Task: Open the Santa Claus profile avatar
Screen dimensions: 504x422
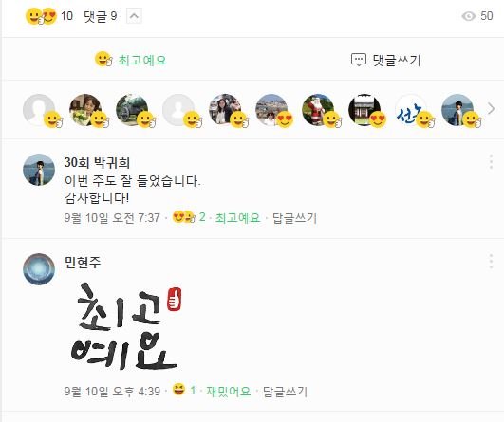Action: click(x=318, y=109)
